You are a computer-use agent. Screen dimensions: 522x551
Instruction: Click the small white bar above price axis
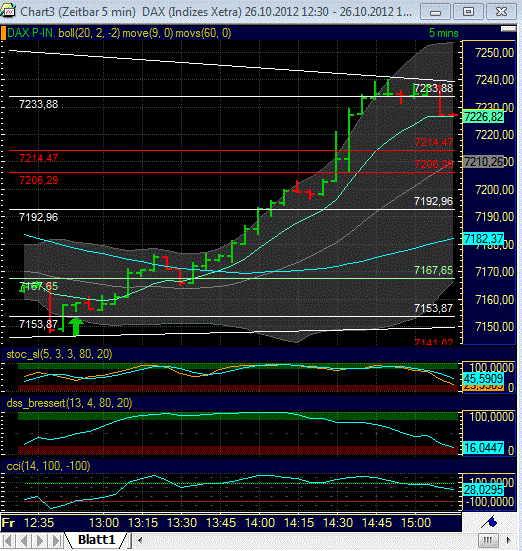(508, 29)
